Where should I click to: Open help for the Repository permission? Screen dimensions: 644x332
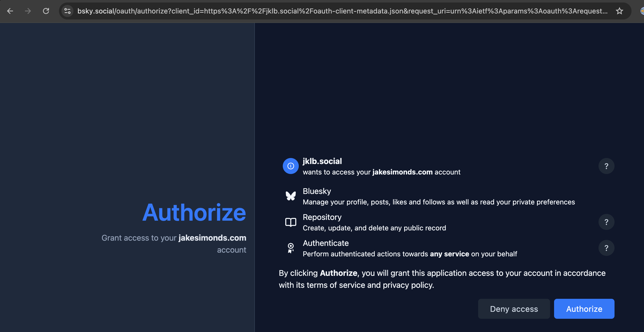(x=606, y=222)
